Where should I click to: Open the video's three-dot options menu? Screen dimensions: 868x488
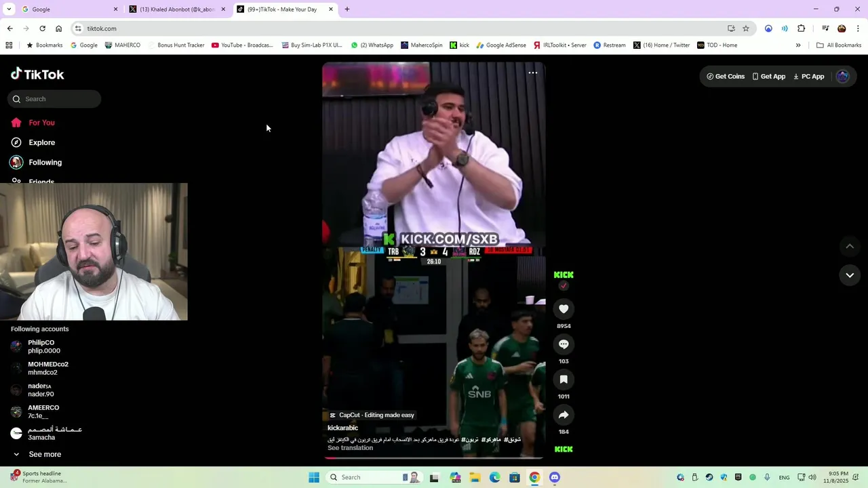[533, 73]
